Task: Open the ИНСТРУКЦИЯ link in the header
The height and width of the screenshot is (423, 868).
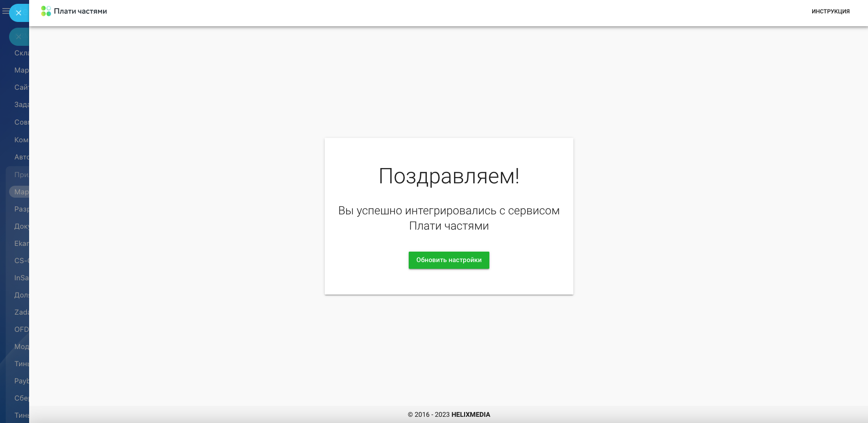Action: [830, 11]
